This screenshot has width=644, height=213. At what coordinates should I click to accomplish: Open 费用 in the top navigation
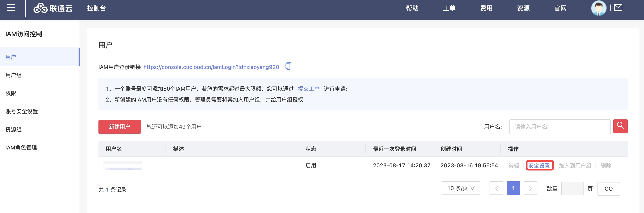tap(486, 8)
